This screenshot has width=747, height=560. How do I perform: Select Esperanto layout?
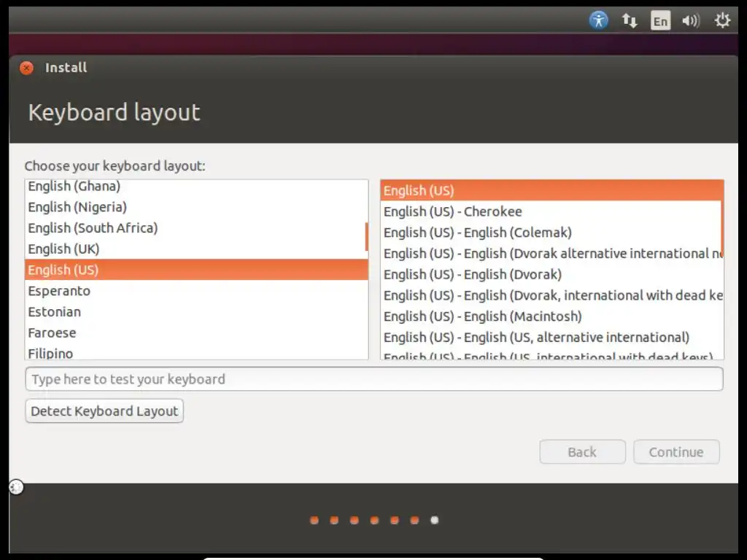coord(196,291)
